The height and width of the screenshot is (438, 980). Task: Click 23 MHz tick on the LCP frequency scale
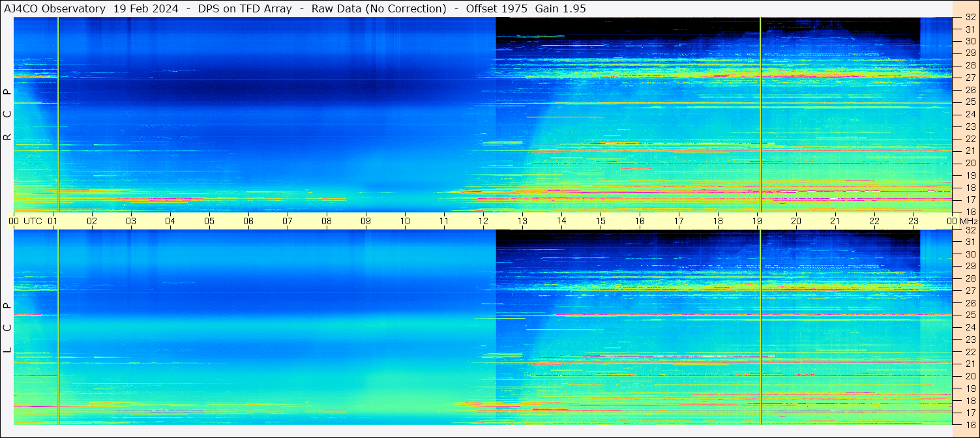[970, 340]
